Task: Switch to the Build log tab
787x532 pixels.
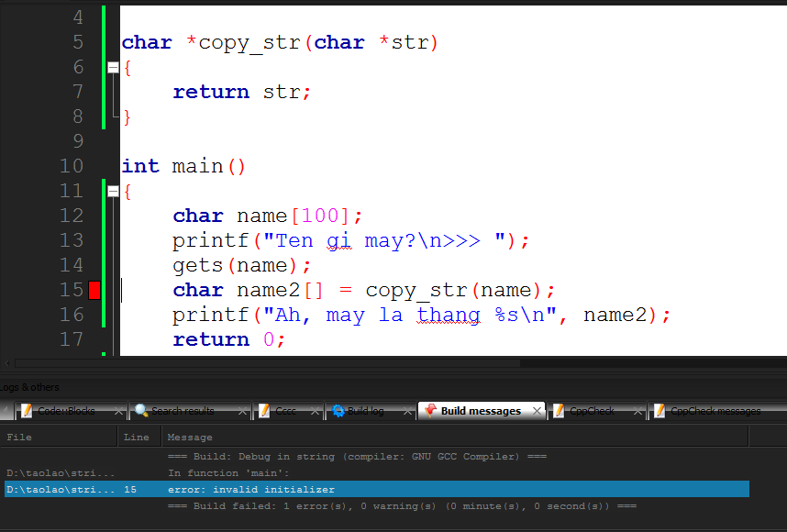Action: [x=365, y=411]
